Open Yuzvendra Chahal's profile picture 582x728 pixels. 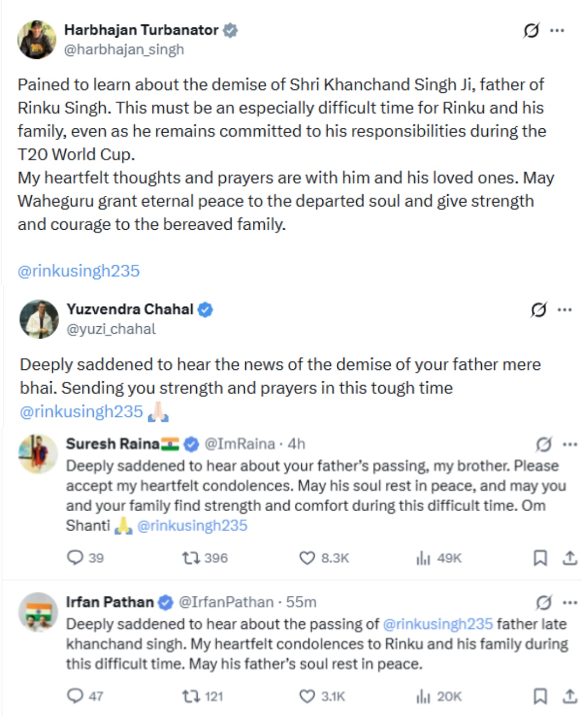39,319
